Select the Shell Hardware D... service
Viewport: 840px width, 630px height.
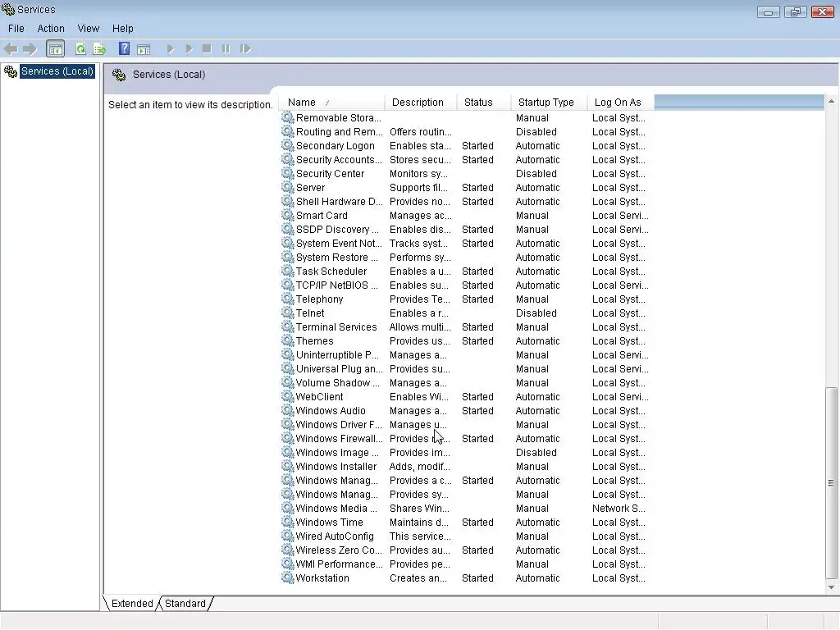(339, 202)
